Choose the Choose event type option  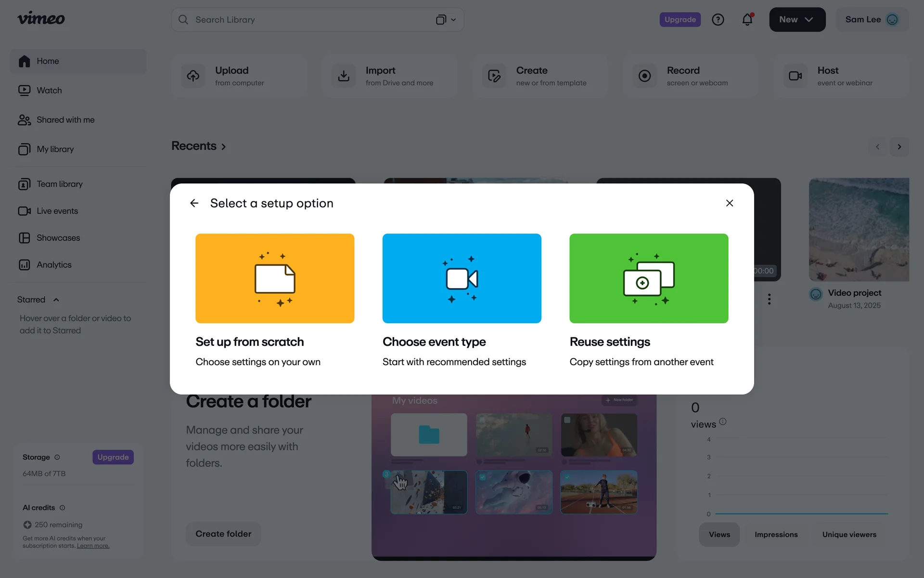[462, 278]
